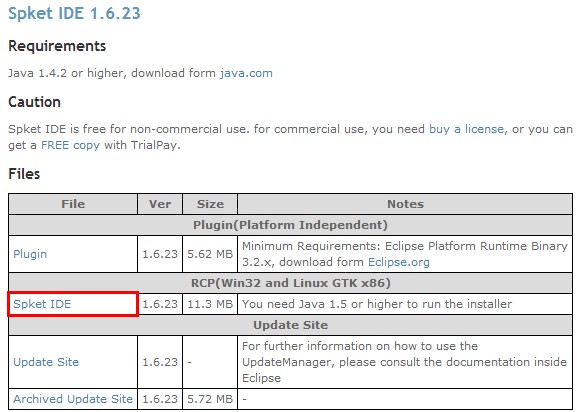Select the 'Requirements' heading
Image resolution: width=577 pixels, height=412 pixels.
pyautogui.click(x=57, y=46)
